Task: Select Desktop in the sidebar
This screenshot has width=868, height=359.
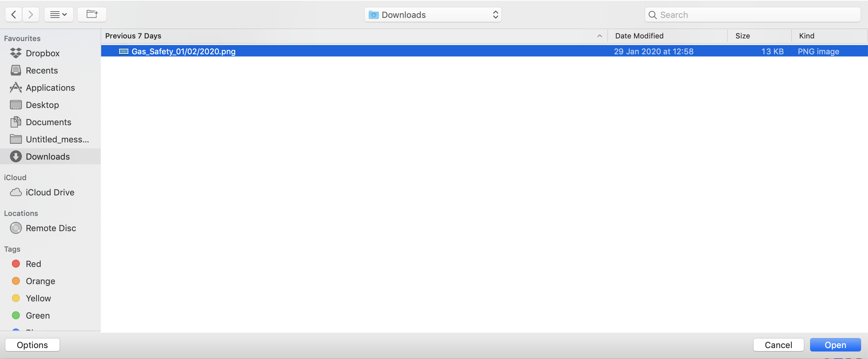Action: [x=43, y=105]
